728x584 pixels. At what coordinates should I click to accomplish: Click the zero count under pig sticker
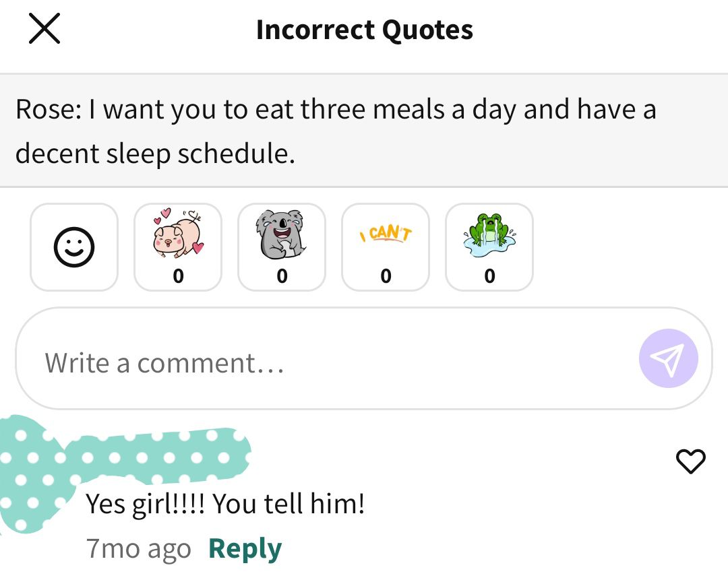click(x=178, y=276)
